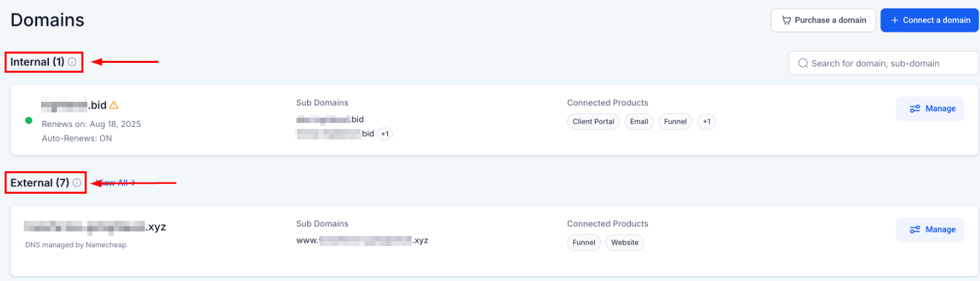
Task: Click the green status dot of .bid domain
Action: coord(28,120)
